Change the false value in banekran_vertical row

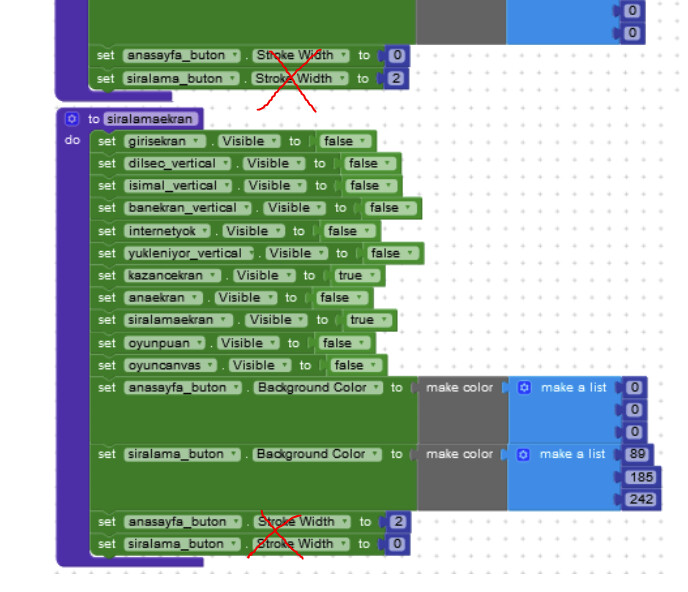tap(391, 208)
